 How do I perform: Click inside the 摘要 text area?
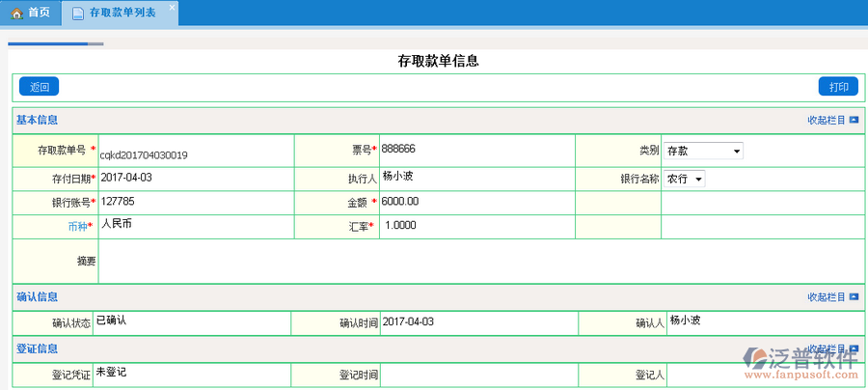tap(480, 261)
